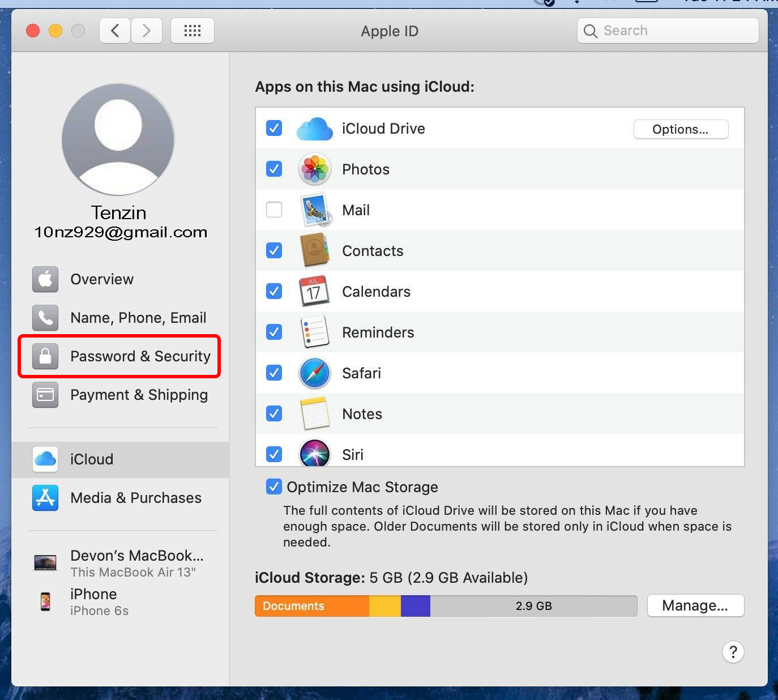
Task: Focus the Search input field
Action: pyautogui.click(x=668, y=31)
